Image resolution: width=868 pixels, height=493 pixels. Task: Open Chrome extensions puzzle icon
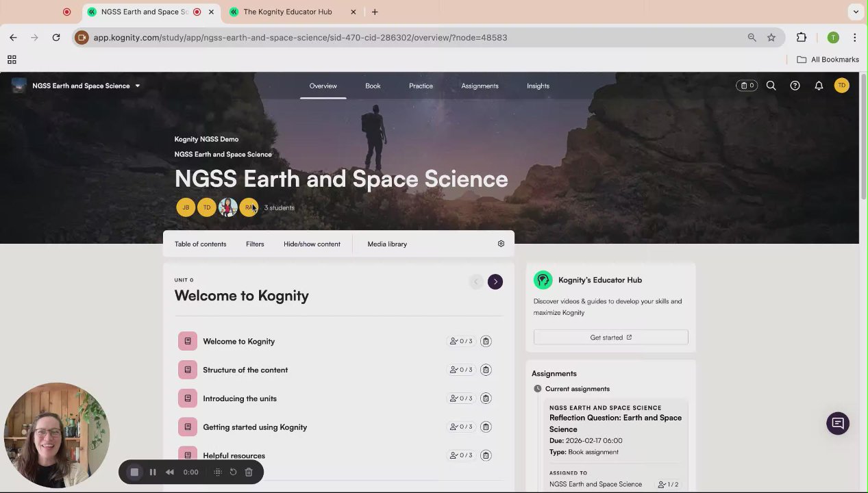click(x=802, y=38)
